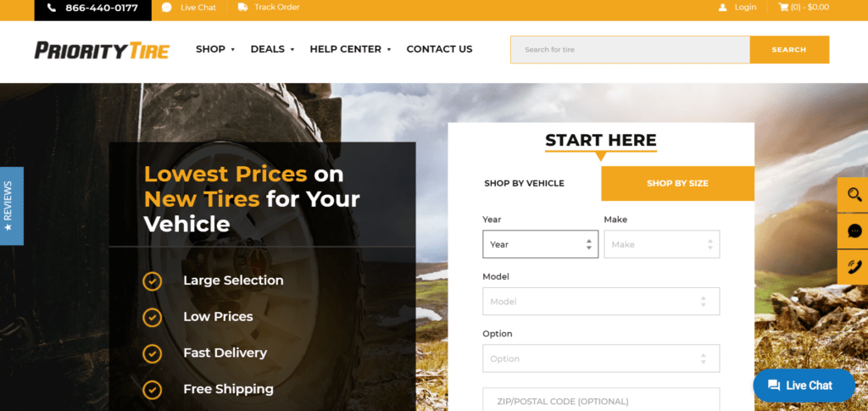Open the Option dropdown
Viewport: 868px width, 411px height.
click(x=601, y=358)
